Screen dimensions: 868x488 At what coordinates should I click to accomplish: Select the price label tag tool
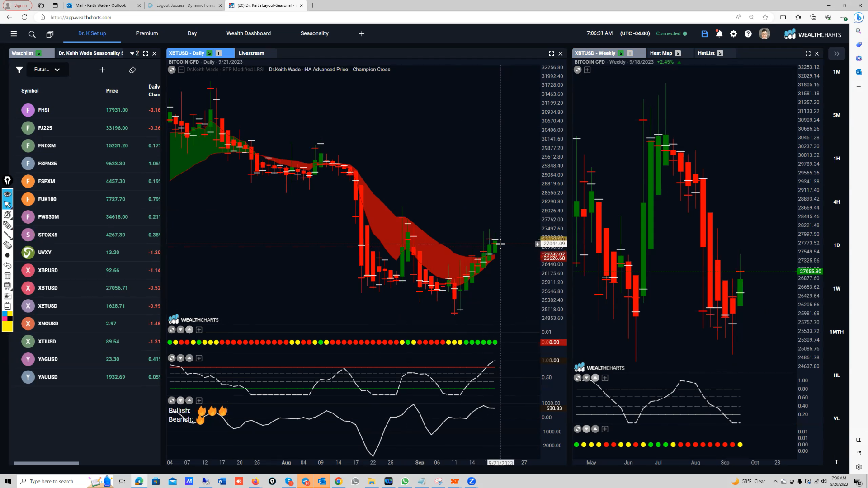pyautogui.click(x=7, y=225)
